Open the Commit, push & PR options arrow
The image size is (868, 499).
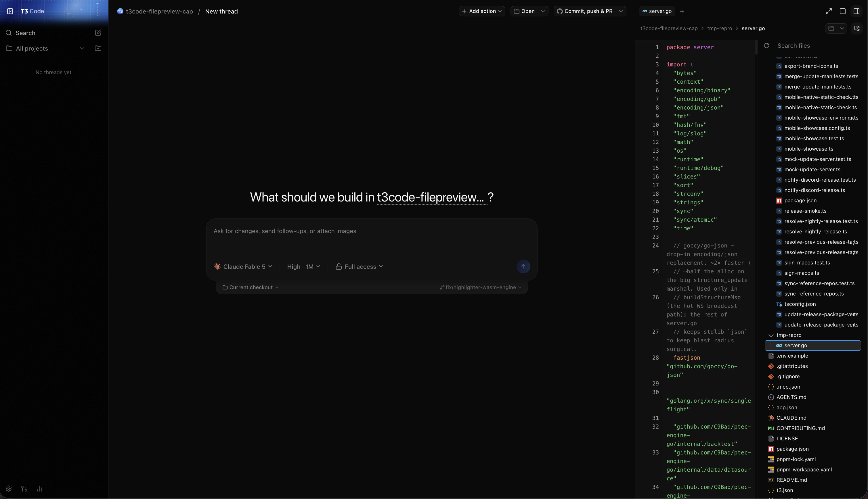click(621, 11)
